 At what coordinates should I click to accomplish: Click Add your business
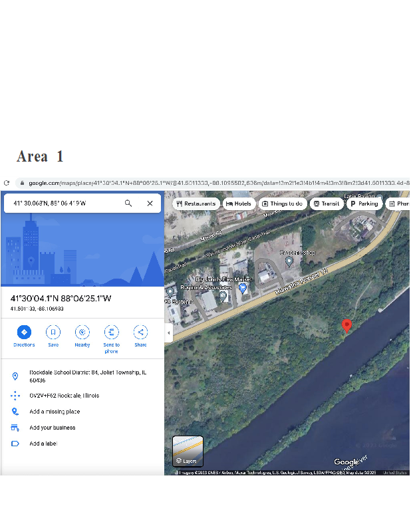pyautogui.click(x=52, y=428)
